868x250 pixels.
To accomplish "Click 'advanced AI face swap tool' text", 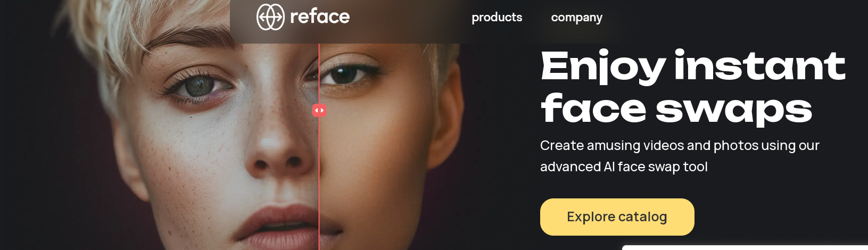I will point(624,167).
